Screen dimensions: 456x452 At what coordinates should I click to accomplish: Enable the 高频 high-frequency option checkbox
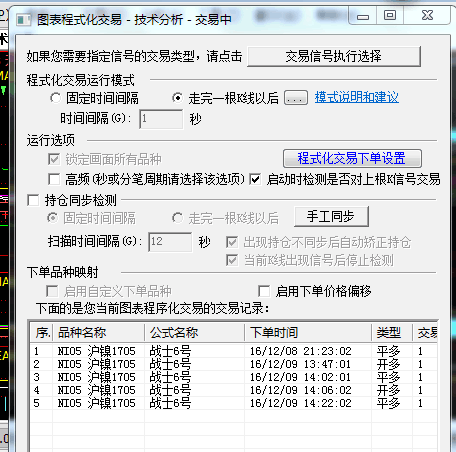pos(54,179)
